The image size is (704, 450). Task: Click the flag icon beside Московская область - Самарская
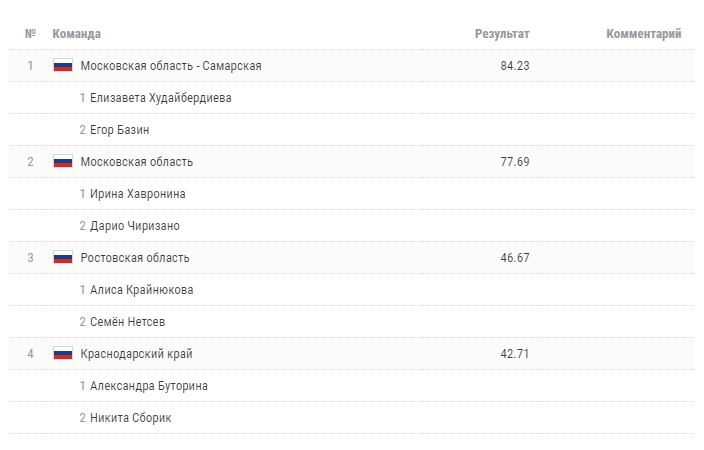click(63, 66)
